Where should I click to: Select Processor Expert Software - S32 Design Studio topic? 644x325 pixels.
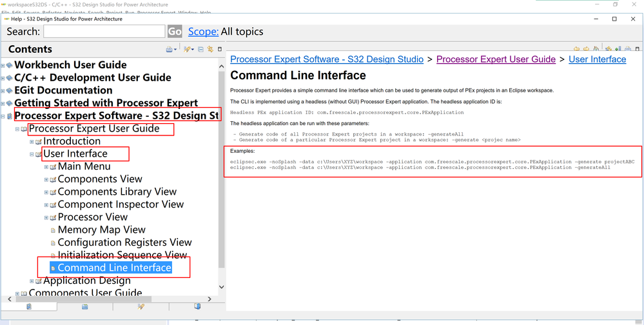(x=117, y=116)
